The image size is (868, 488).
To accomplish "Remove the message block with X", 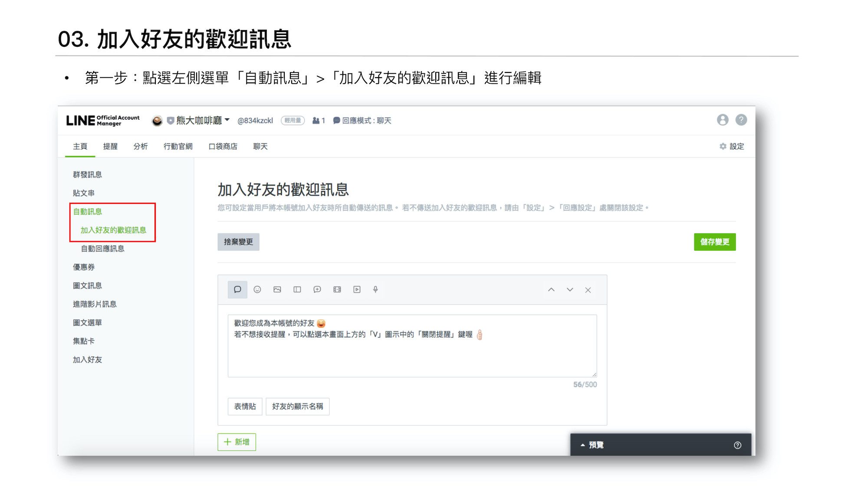I will click(588, 290).
